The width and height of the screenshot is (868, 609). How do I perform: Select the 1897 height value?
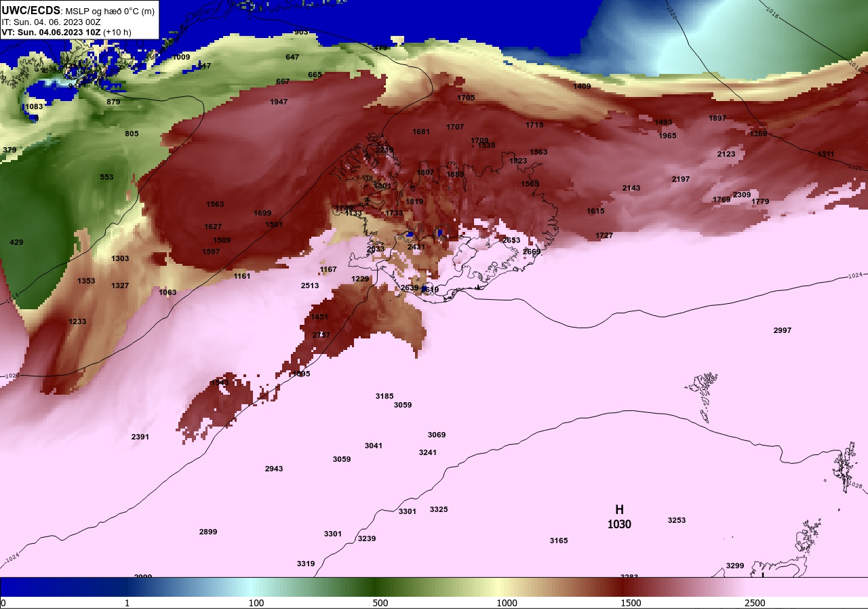coord(717,118)
